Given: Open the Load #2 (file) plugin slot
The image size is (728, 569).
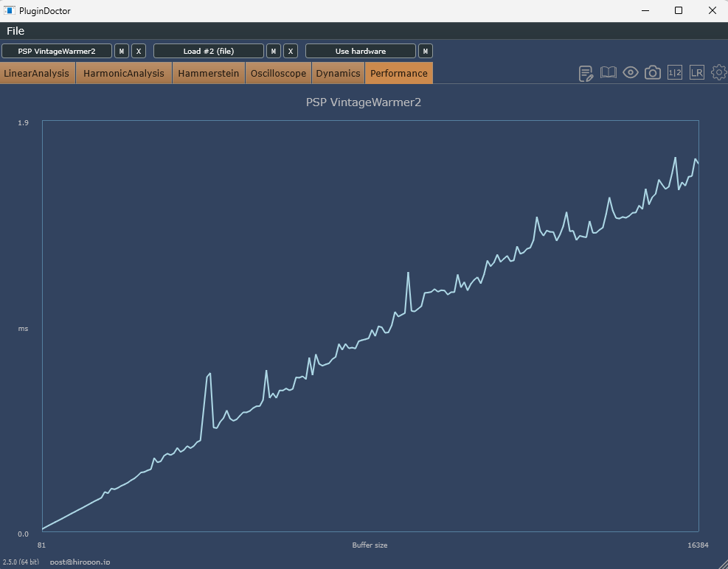Looking at the screenshot, I should [x=209, y=51].
